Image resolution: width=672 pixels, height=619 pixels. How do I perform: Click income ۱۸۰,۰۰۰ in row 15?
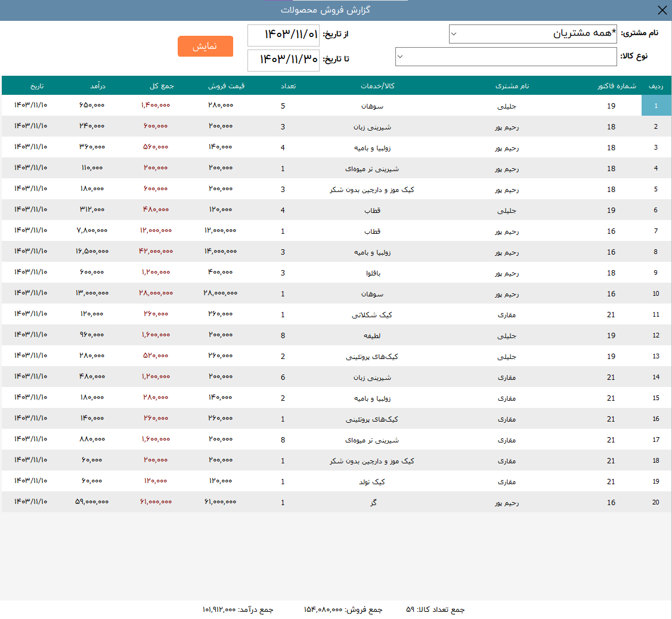click(x=92, y=398)
